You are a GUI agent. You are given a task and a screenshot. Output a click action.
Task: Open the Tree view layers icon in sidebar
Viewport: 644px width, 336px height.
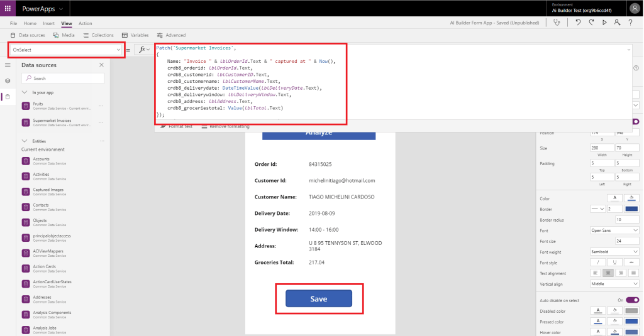point(8,80)
